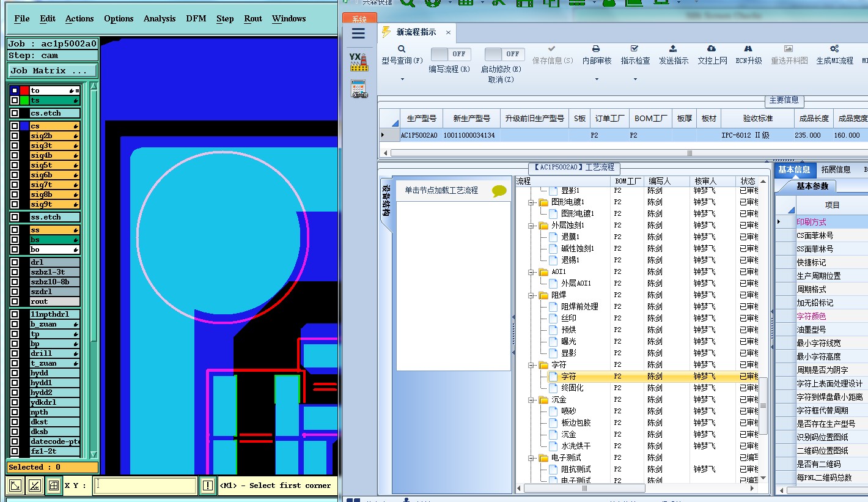Open the DFM menu

[196, 18]
